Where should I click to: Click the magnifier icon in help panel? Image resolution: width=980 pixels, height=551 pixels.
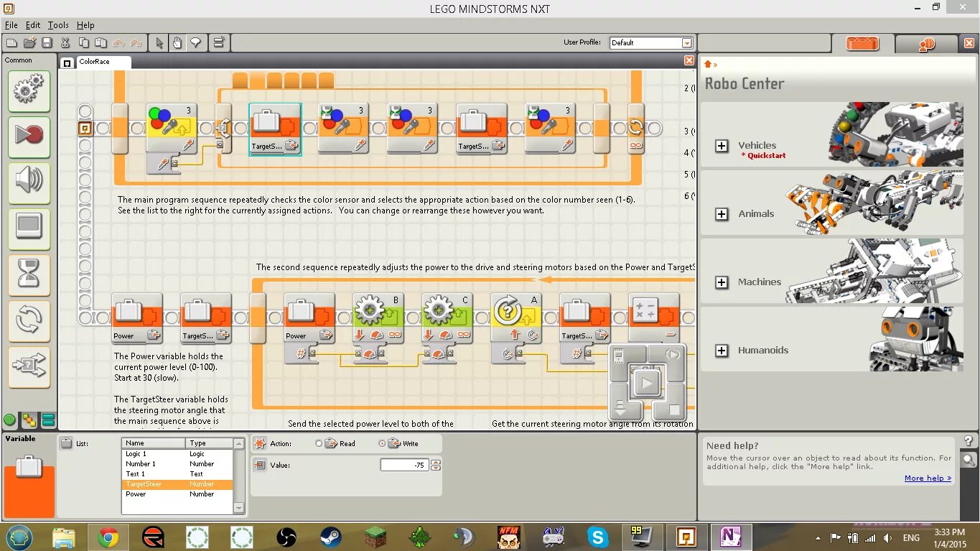[969, 460]
